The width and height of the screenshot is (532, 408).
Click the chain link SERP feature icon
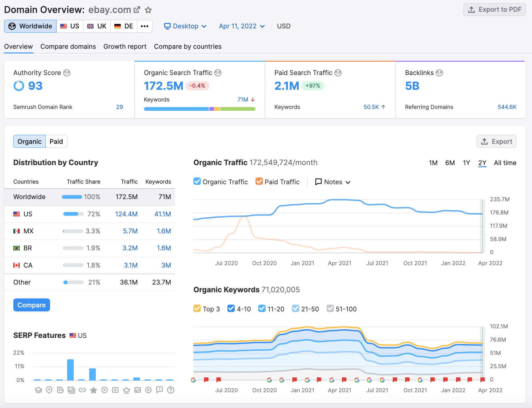point(82,390)
